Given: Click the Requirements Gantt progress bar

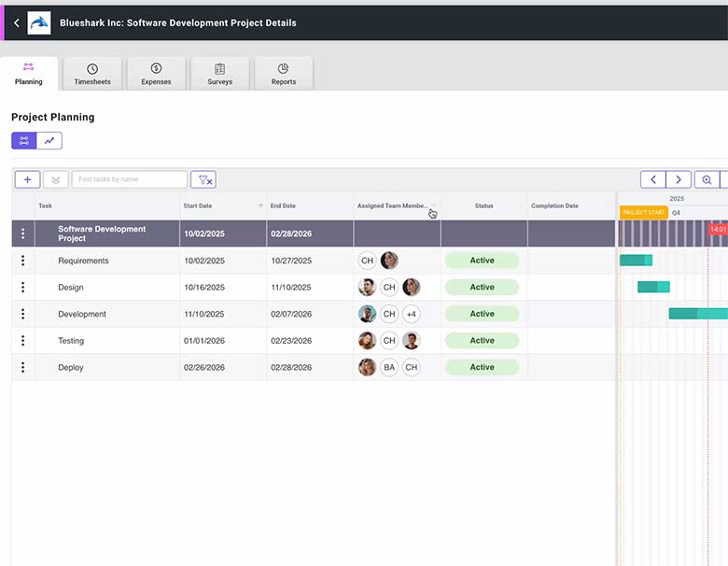Looking at the screenshot, I should [x=637, y=261].
